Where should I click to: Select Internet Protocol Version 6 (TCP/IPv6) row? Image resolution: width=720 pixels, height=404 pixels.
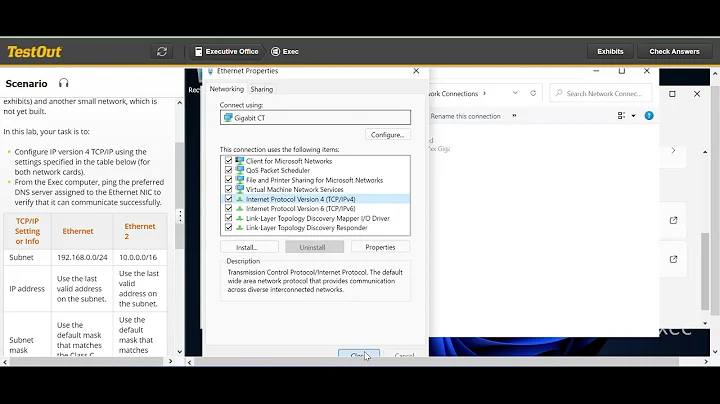pos(315,208)
